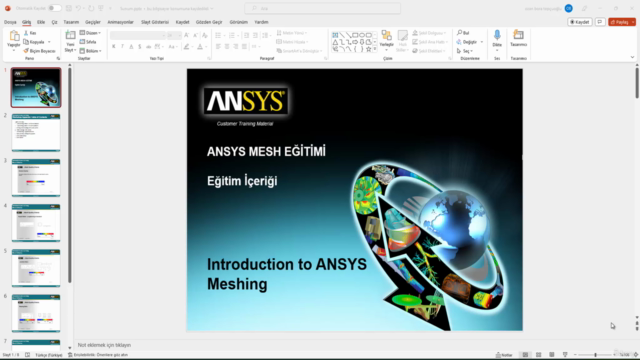Click the slide thumbnail panel scrollbar
The width and height of the screenshot is (640, 360).
point(70,176)
